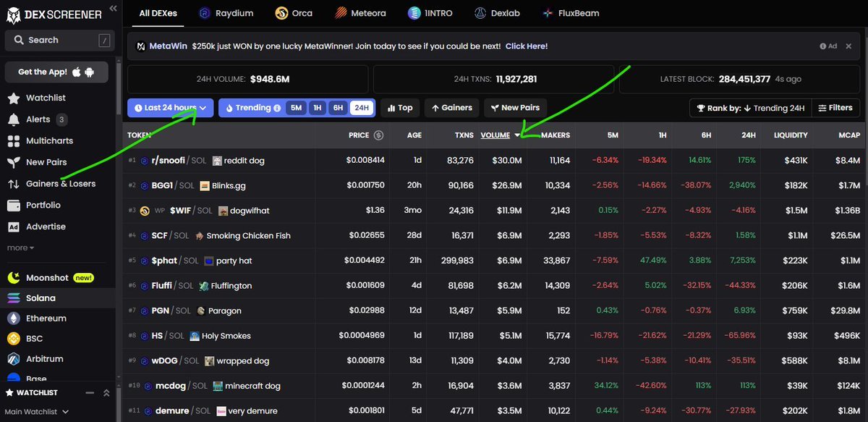Select the 1H trending timeframe
Viewport: 868px width, 422px height.
tap(317, 108)
